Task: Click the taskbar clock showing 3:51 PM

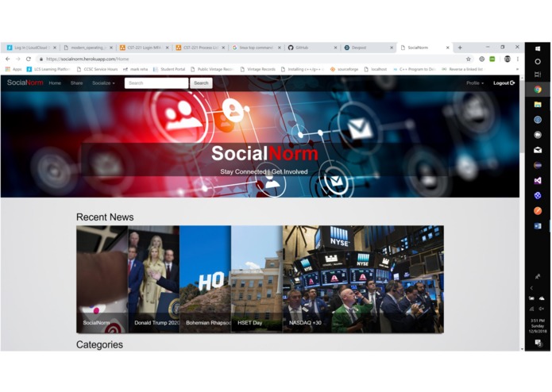Action: click(x=538, y=326)
